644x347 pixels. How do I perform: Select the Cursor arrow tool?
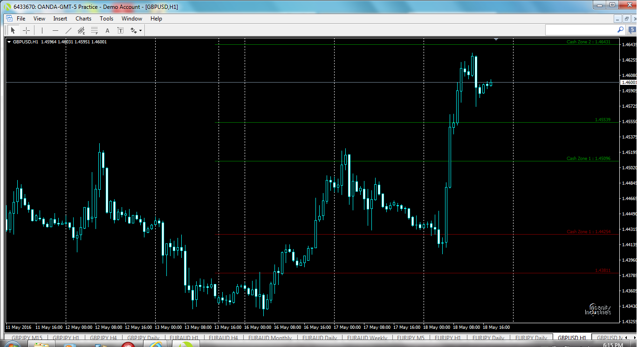[x=13, y=30]
